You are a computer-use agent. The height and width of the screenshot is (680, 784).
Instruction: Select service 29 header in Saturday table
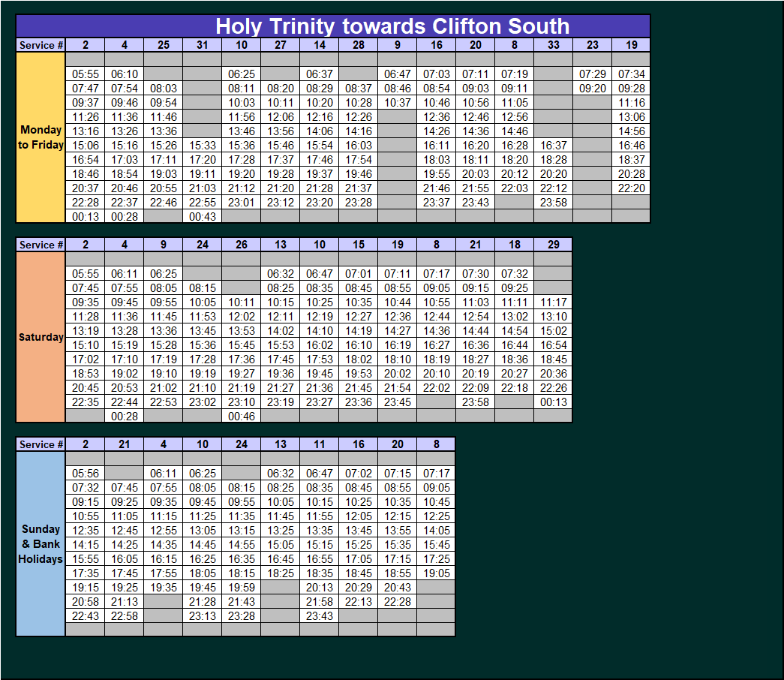coord(554,245)
